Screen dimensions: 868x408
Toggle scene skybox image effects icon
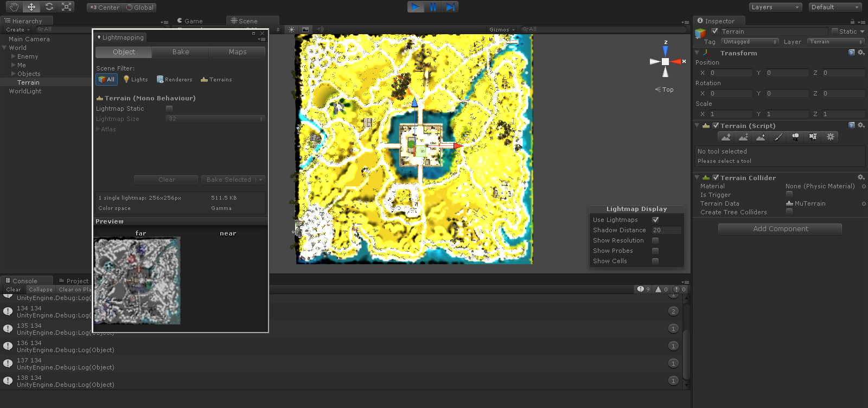pyautogui.click(x=305, y=29)
